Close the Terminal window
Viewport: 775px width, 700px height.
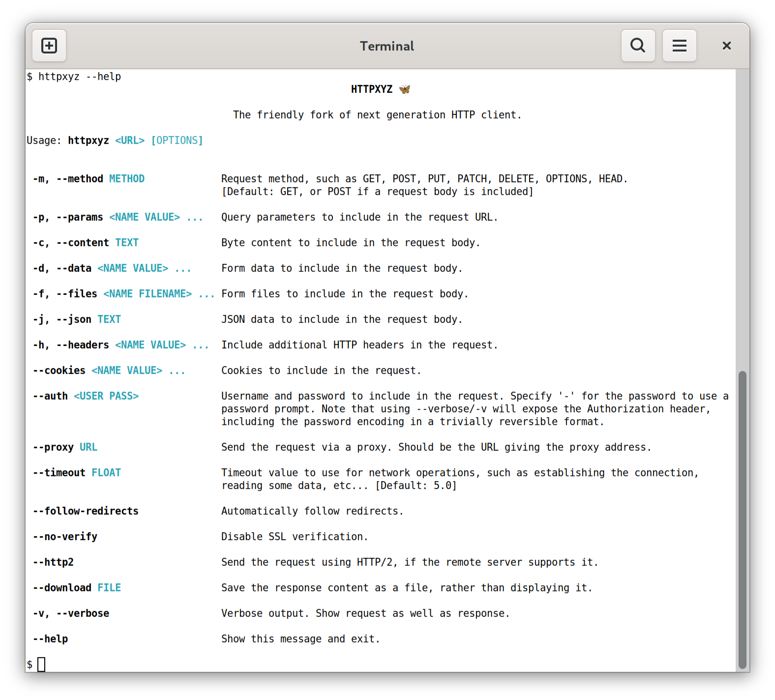coord(726,46)
